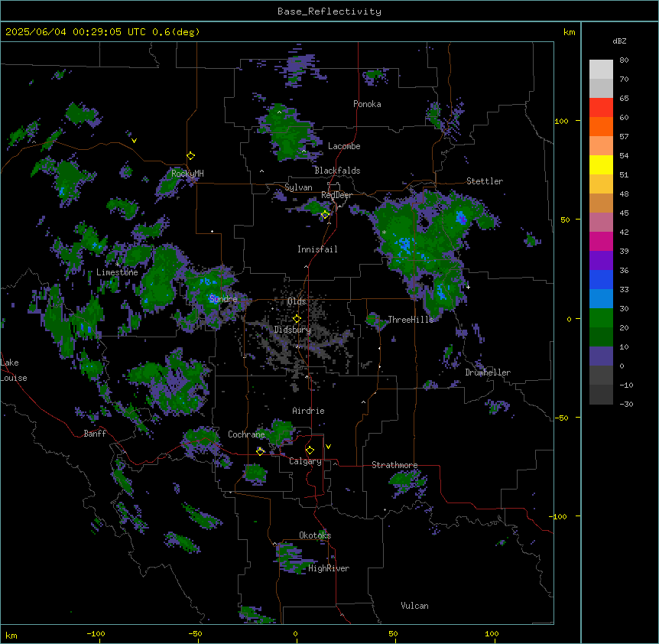This screenshot has height=644, width=659.
Task: Click the RedDeer city label
Action: point(336,195)
